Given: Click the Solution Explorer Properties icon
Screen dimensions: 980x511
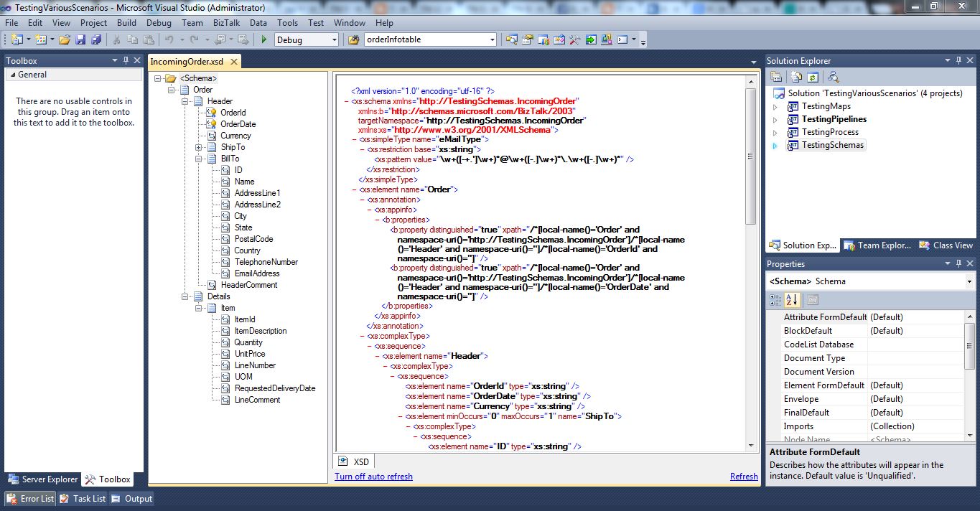Looking at the screenshot, I should [x=776, y=77].
